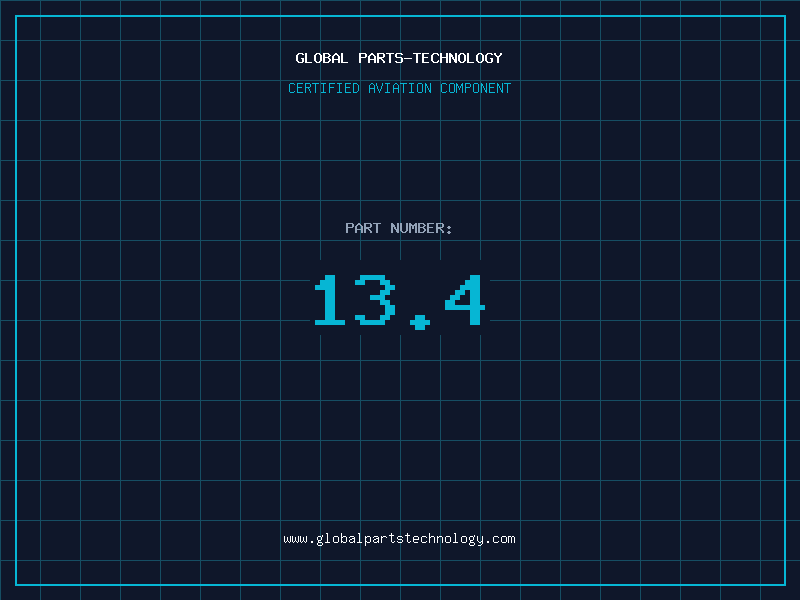
Task: Click the top-left corner of cyan frame
Action: tap(16, 16)
